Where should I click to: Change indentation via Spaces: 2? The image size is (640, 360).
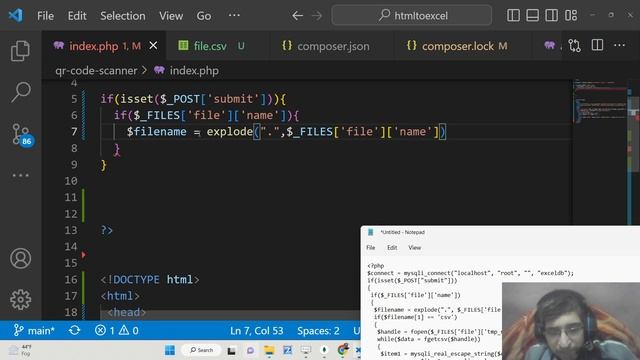(318, 330)
